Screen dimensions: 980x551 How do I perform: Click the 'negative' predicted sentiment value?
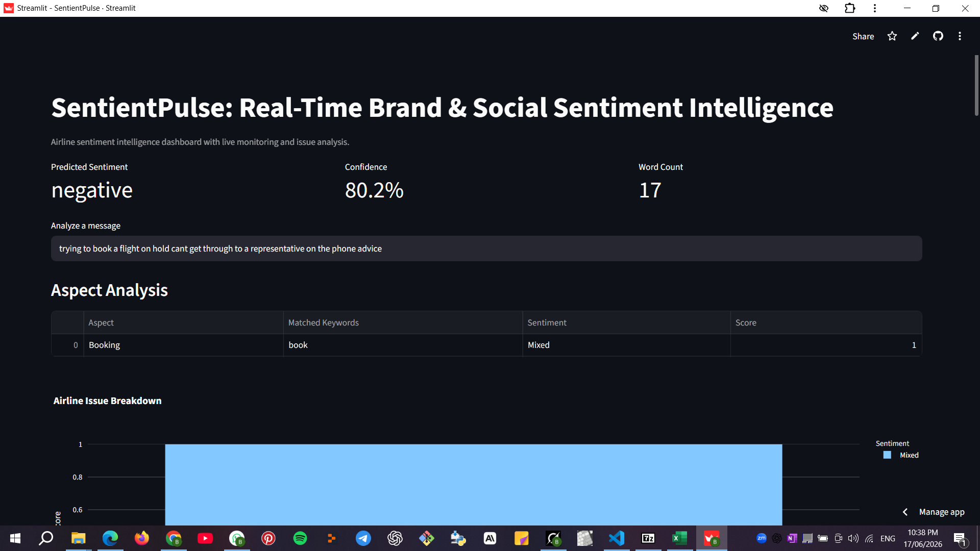92,190
